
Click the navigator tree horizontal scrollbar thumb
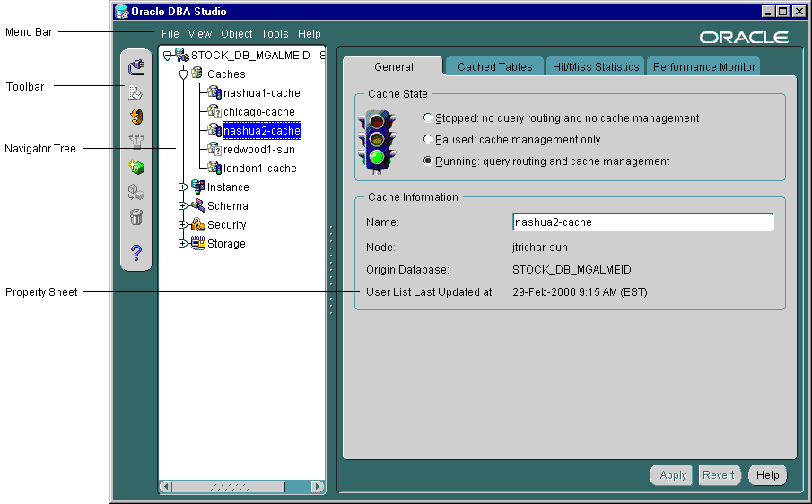pos(229,486)
